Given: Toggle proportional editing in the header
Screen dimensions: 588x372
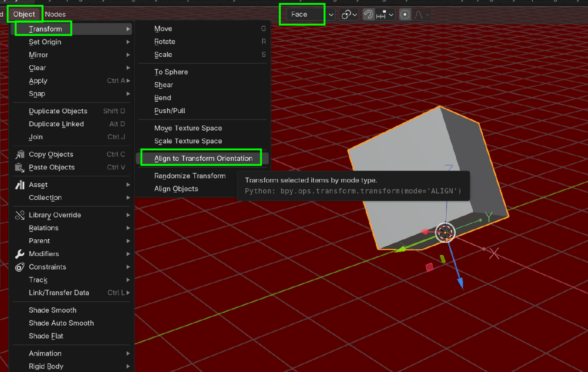Looking at the screenshot, I should [x=405, y=15].
